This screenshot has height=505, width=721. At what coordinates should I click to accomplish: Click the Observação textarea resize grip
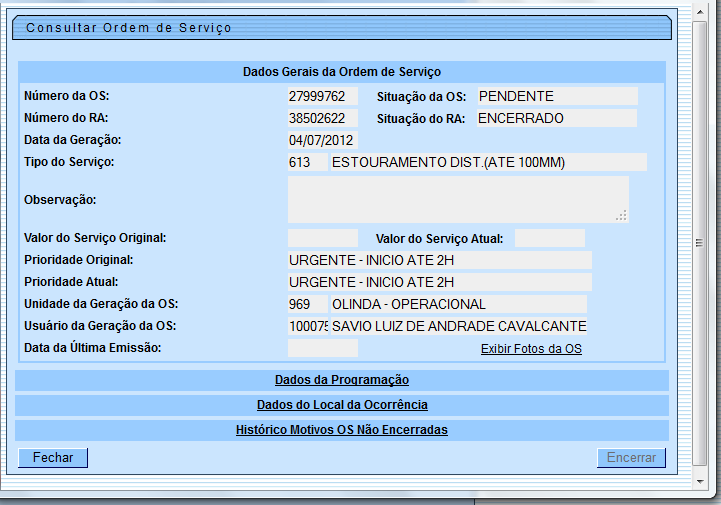pos(621,215)
